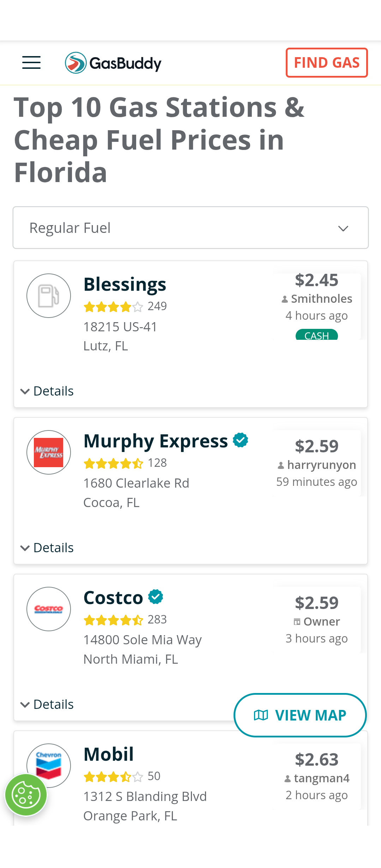Click the Costco station logo
Viewport: 381px width, 868px height.
tap(49, 609)
